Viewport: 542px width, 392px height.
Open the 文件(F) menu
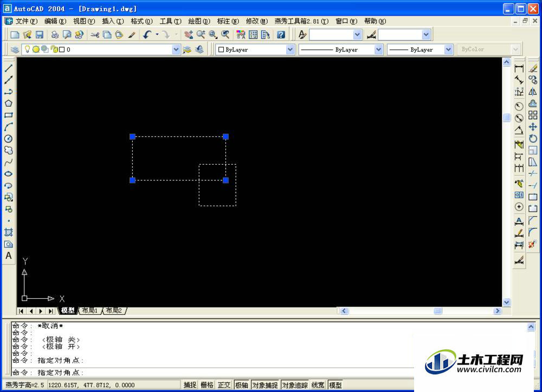pos(26,21)
